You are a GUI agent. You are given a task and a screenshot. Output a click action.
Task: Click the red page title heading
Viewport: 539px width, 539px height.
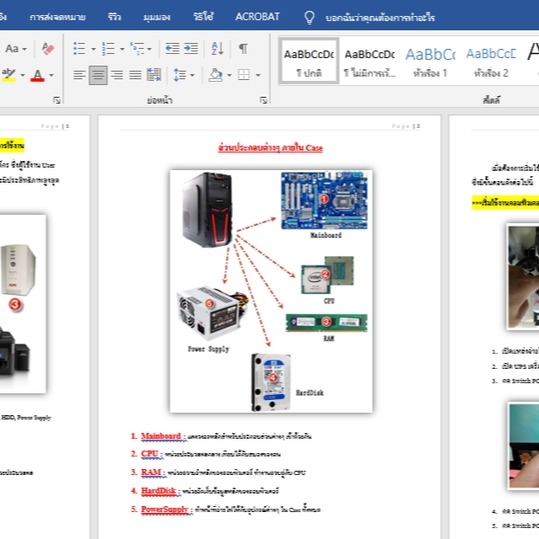coord(270,148)
